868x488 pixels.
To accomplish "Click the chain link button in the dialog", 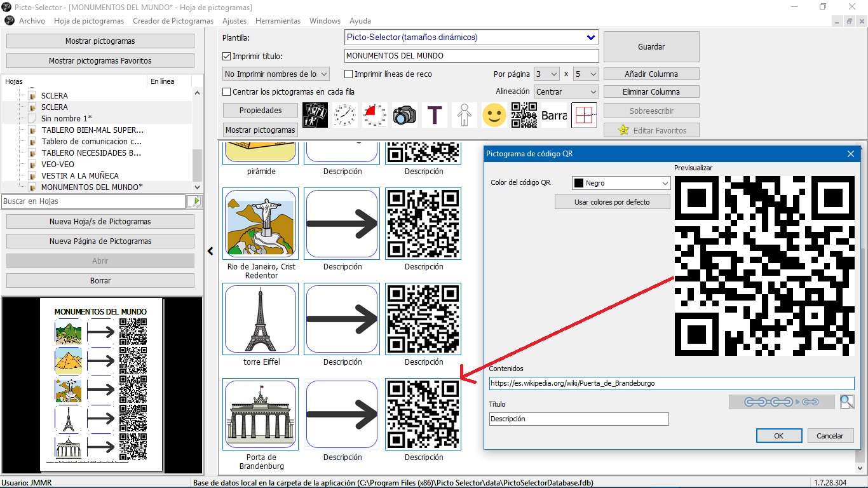I will coord(782,402).
